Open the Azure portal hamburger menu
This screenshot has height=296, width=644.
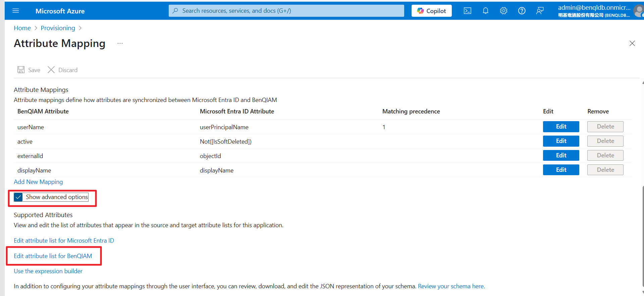(x=16, y=11)
